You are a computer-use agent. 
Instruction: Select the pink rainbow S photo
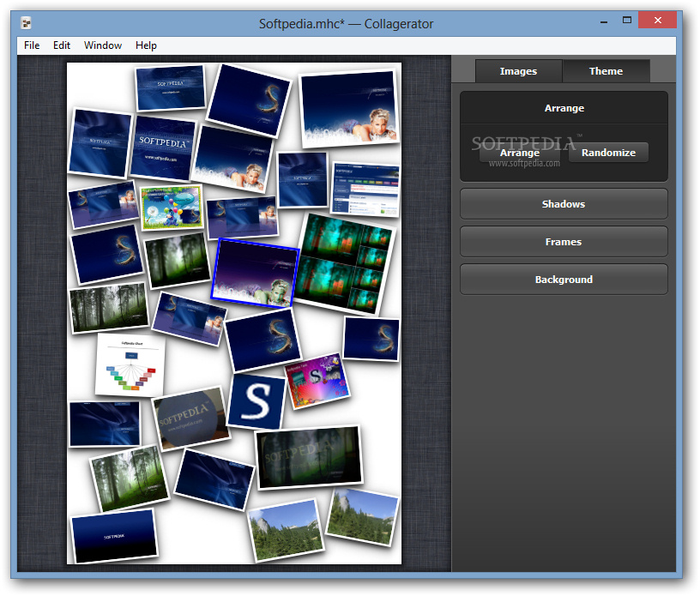[x=317, y=381]
